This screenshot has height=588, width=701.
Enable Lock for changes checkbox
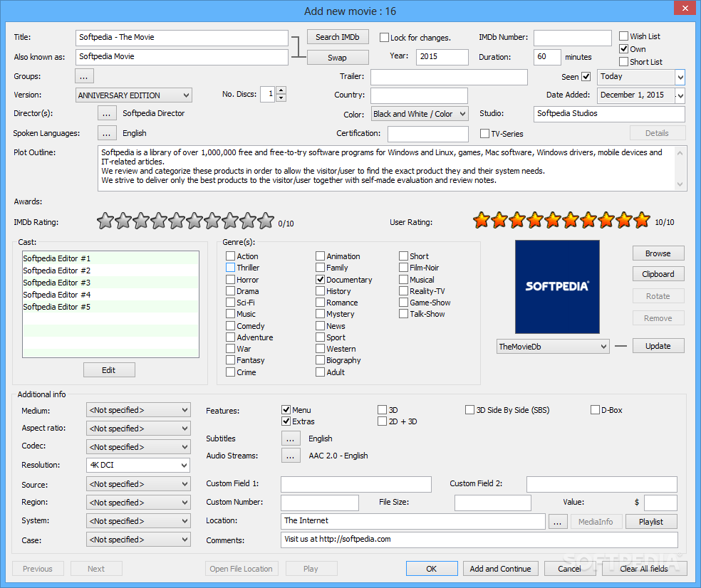[384, 38]
